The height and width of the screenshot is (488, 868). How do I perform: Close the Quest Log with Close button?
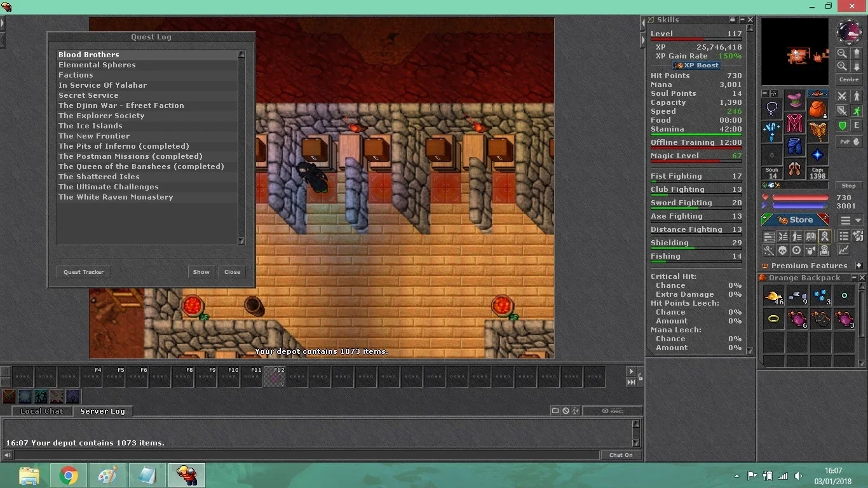point(233,272)
